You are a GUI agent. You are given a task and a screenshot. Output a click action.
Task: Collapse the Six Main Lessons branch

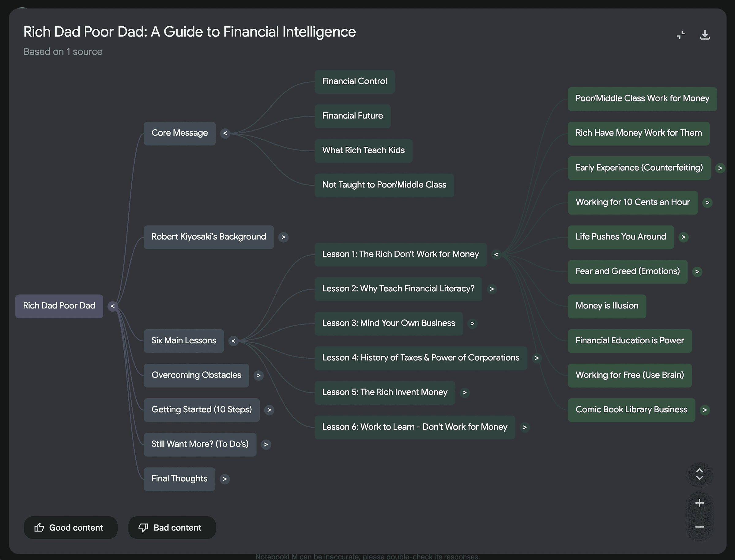coord(233,341)
